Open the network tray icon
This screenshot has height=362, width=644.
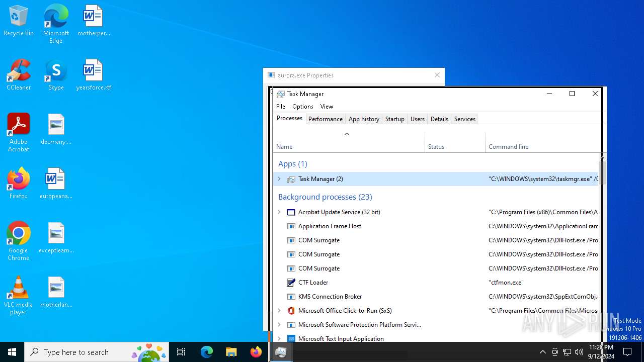click(x=567, y=352)
